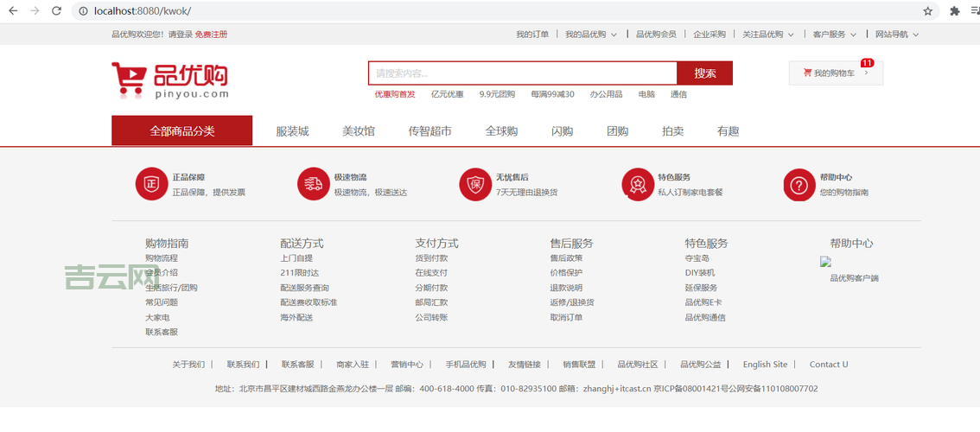Open 全部商品分类 category menu
Image resolution: width=980 pixels, height=432 pixels.
(x=181, y=130)
